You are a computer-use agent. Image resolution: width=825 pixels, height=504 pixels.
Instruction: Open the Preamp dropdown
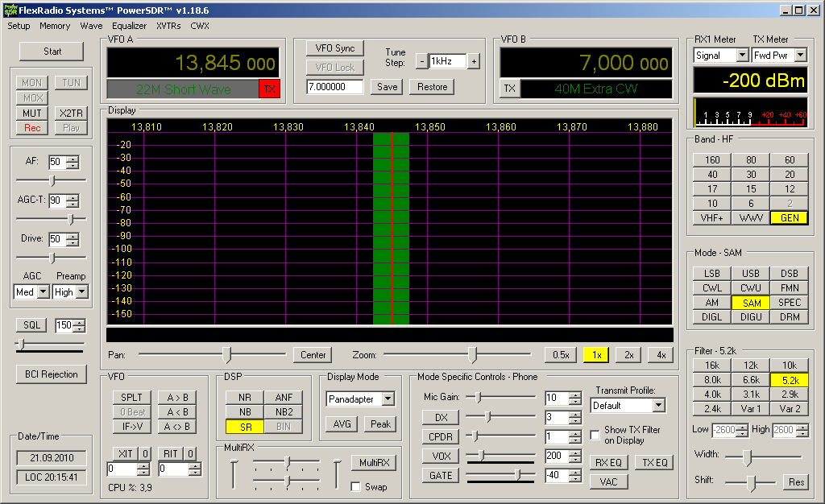point(82,291)
